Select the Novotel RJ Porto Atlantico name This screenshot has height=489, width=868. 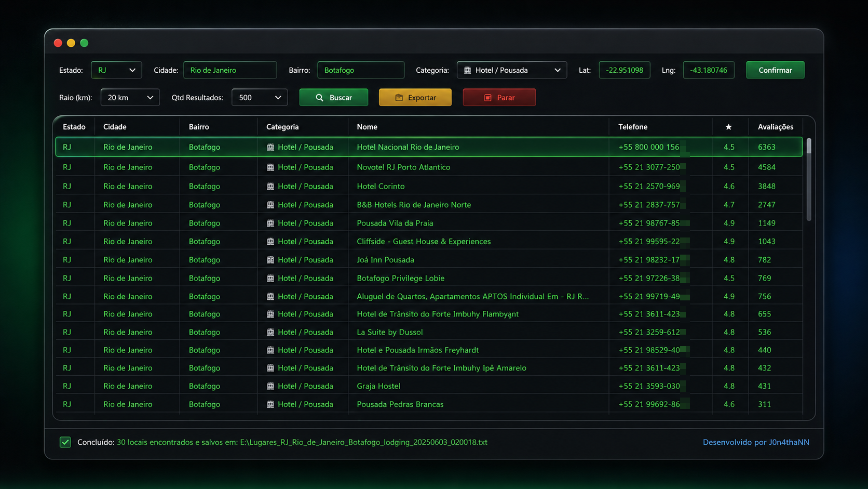pos(403,167)
